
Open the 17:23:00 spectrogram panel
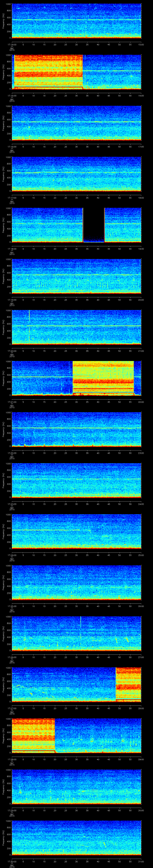(x=76, y=480)
